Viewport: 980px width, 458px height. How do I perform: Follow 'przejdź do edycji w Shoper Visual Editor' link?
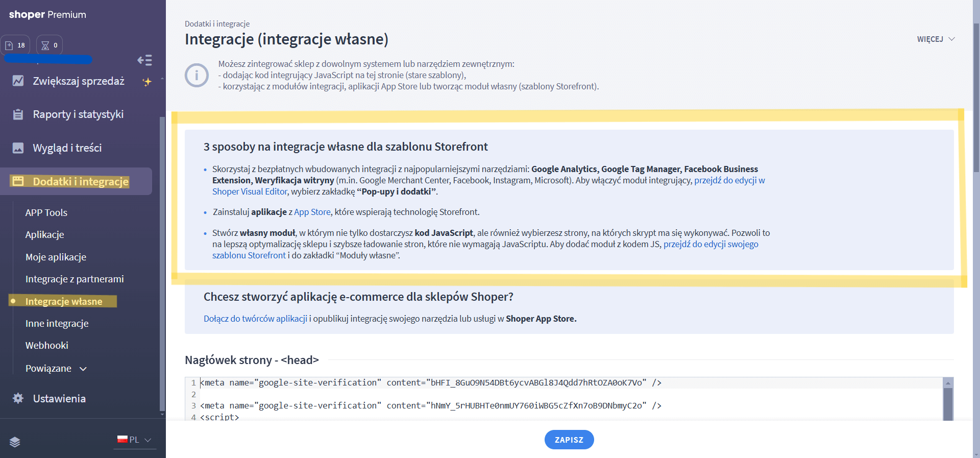pos(729,180)
